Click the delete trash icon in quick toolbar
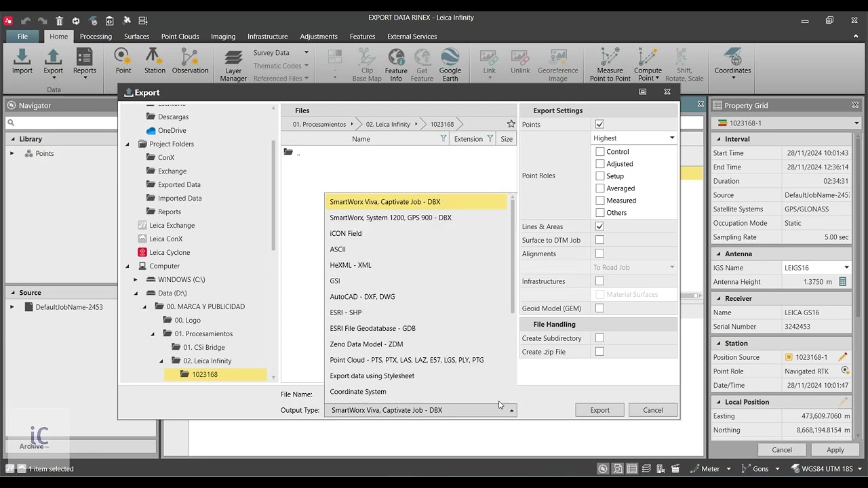868x488 pixels. point(59,21)
